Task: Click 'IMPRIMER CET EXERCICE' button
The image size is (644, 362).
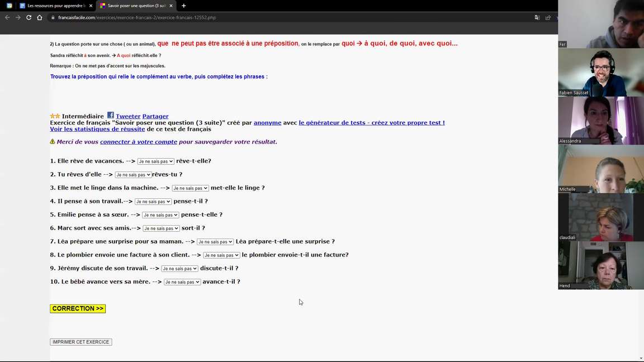Action: pos(81,342)
